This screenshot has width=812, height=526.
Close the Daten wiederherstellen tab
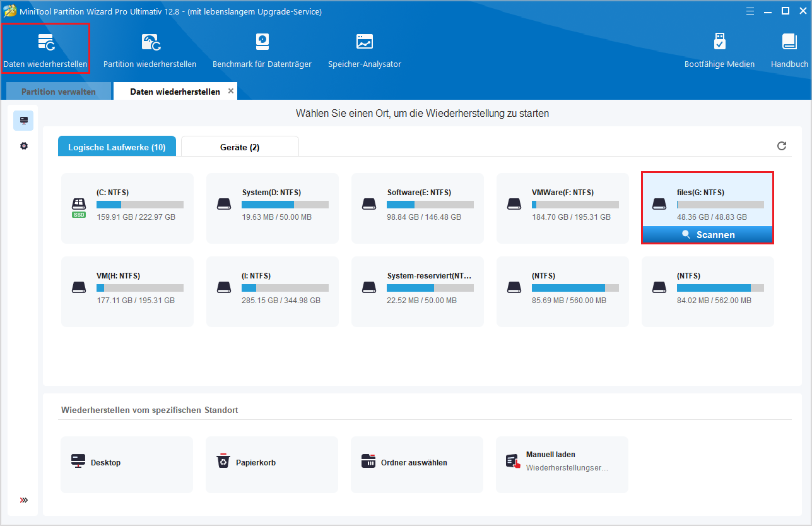point(231,91)
